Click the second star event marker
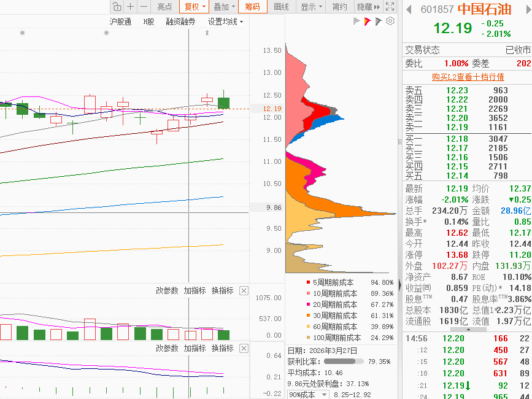 click(106, 33)
